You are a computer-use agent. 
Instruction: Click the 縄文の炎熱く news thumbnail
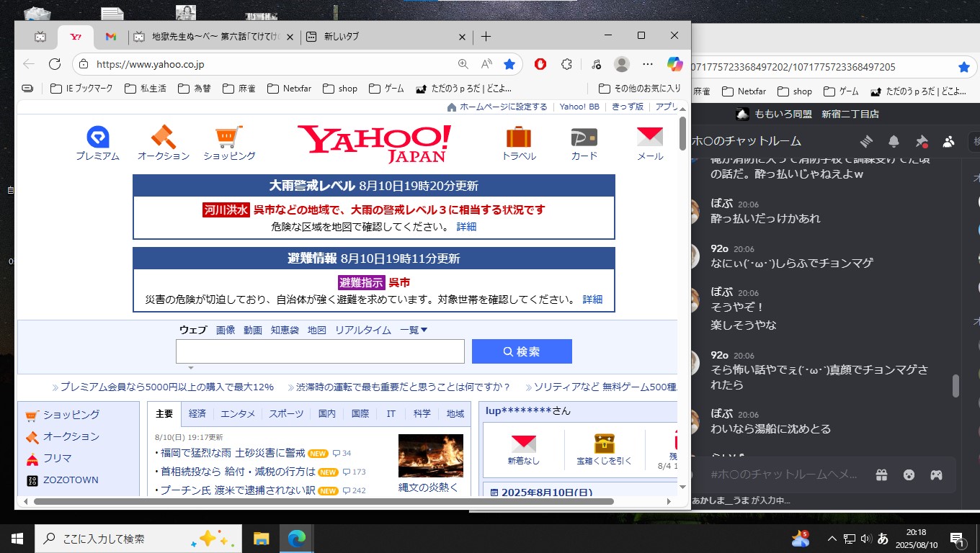(x=431, y=455)
